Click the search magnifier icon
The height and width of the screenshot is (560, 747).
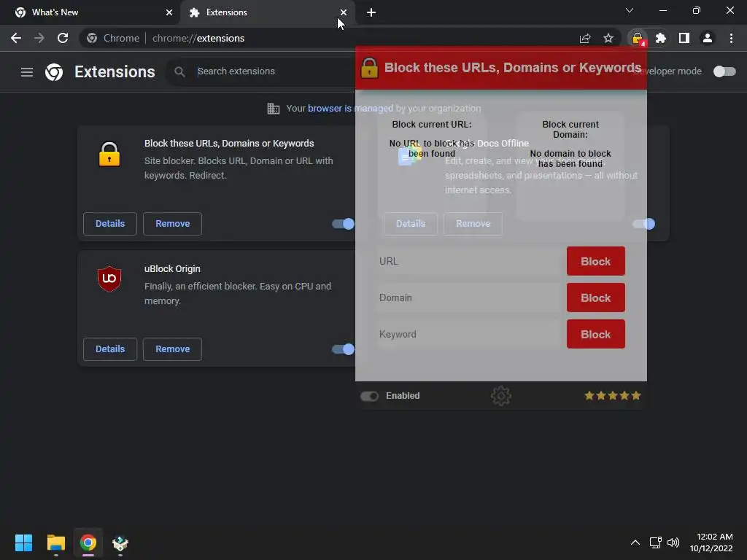[179, 72]
